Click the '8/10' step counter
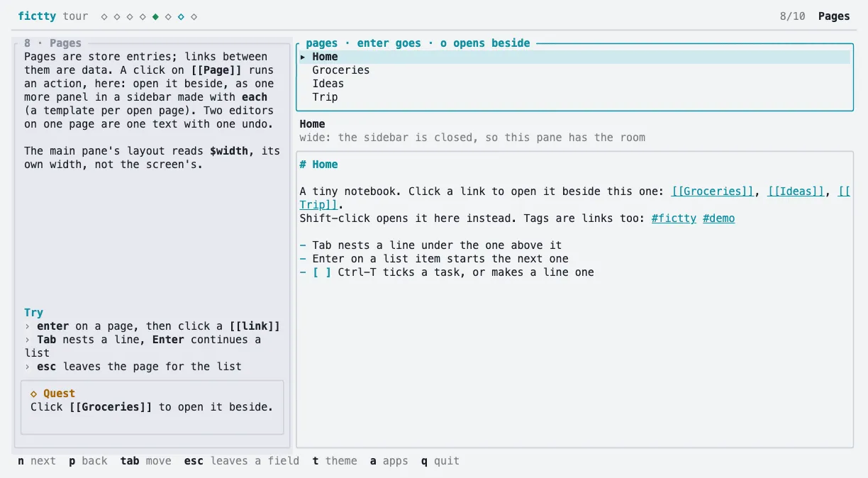868x478 pixels. [x=792, y=16]
